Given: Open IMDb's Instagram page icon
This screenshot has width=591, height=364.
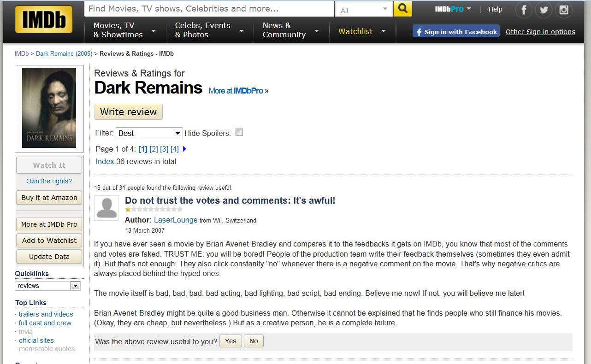Looking at the screenshot, I should coord(563,10).
